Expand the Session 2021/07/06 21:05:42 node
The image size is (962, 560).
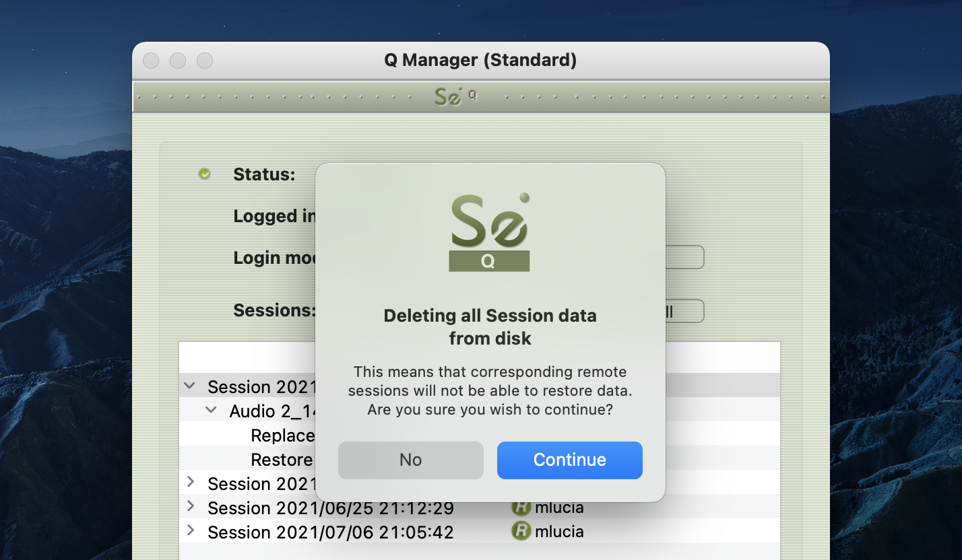pyautogui.click(x=190, y=530)
